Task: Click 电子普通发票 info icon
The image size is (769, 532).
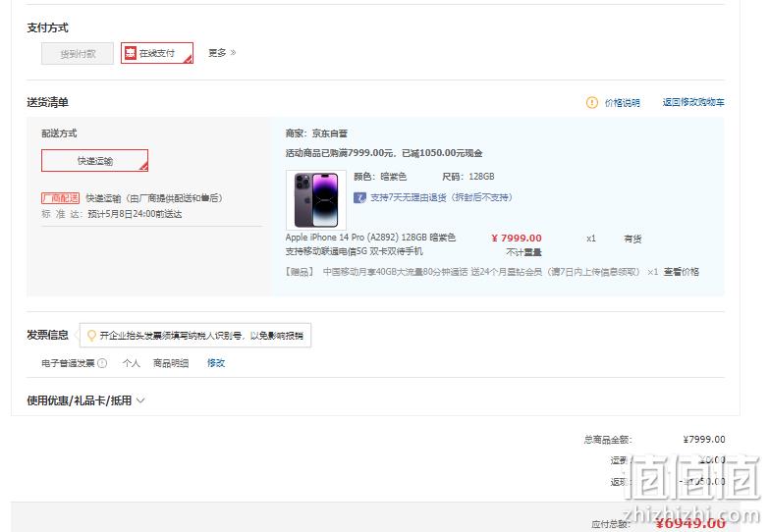Action: coord(102,363)
